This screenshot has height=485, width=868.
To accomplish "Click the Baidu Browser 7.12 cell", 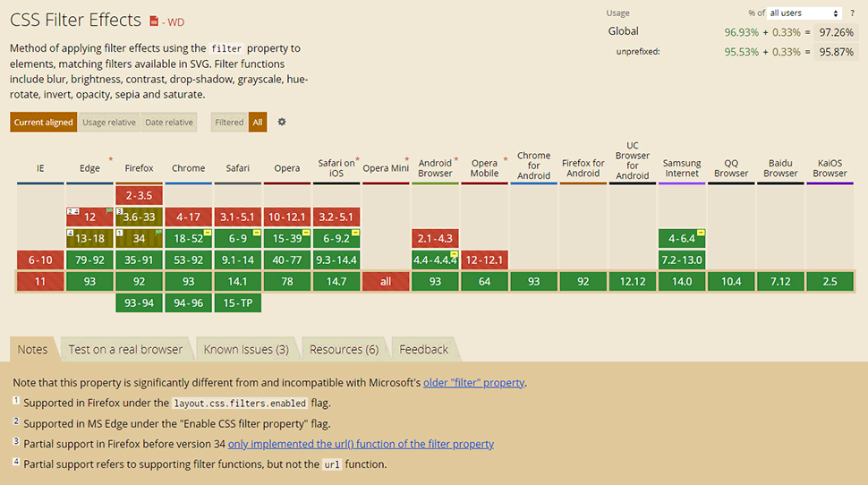I will point(780,282).
